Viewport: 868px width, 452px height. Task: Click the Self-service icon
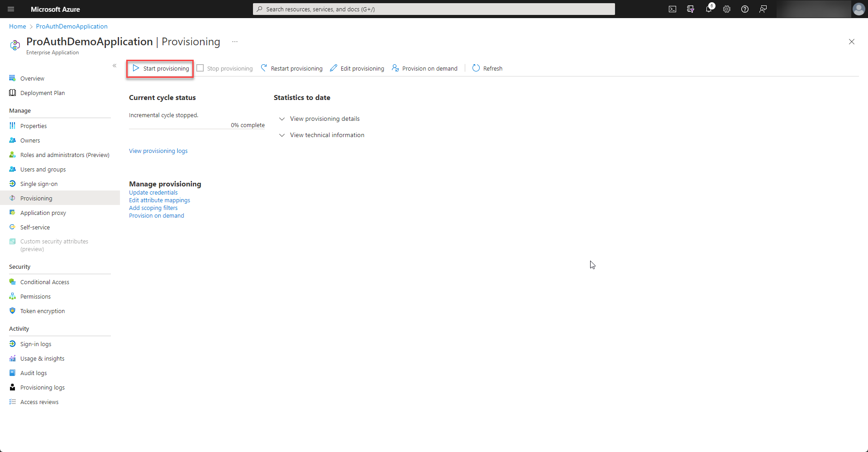click(x=13, y=227)
